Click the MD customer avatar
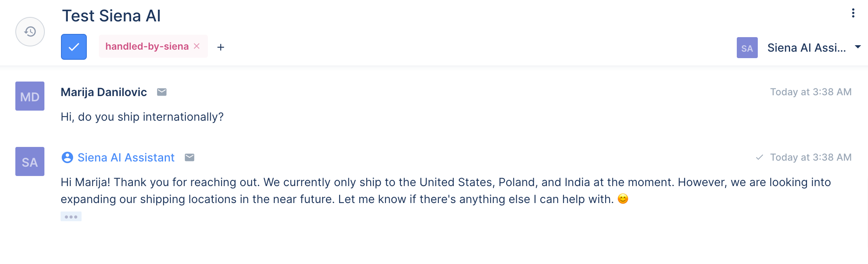 (30, 96)
